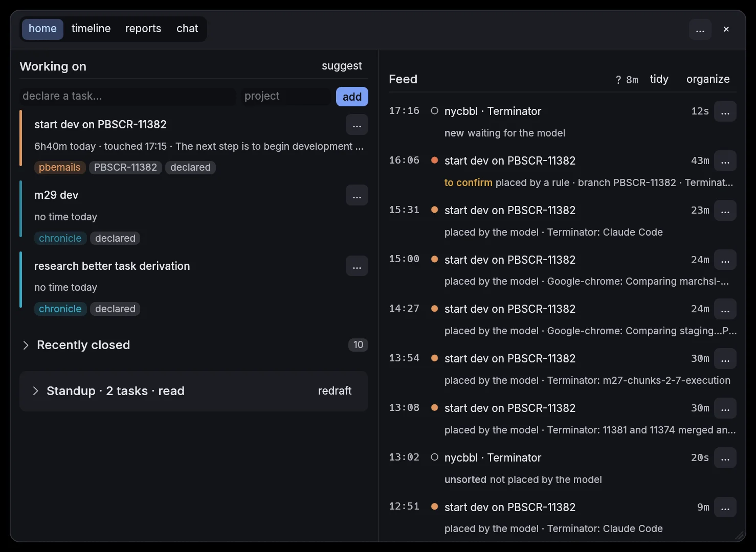Click the chronicle tag under m29 dev
756x552 pixels.
[x=60, y=239]
